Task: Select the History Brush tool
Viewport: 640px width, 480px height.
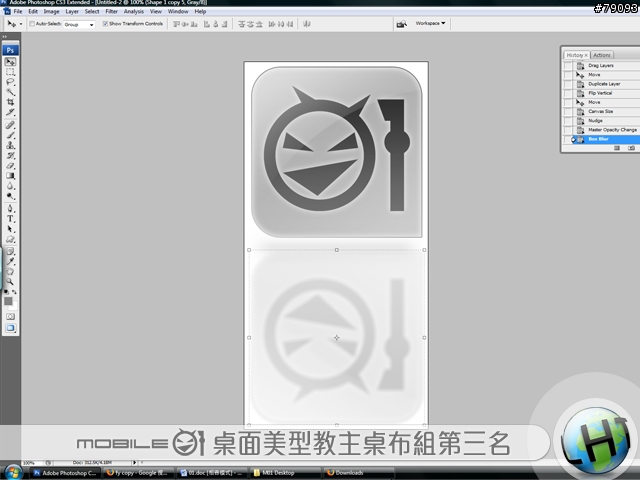Action: 10,156
